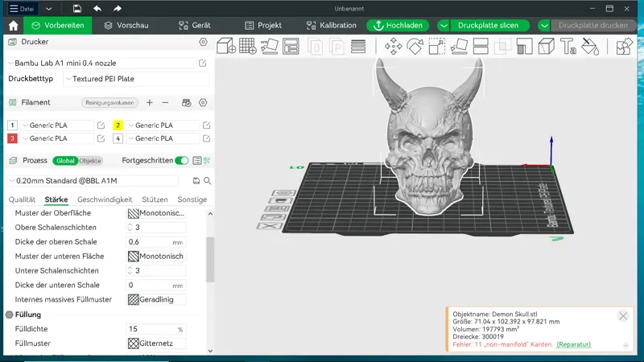Viewport: 644px width, 362px height.
Task: Switch to the Gerät tab
Action: tap(195, 26)
